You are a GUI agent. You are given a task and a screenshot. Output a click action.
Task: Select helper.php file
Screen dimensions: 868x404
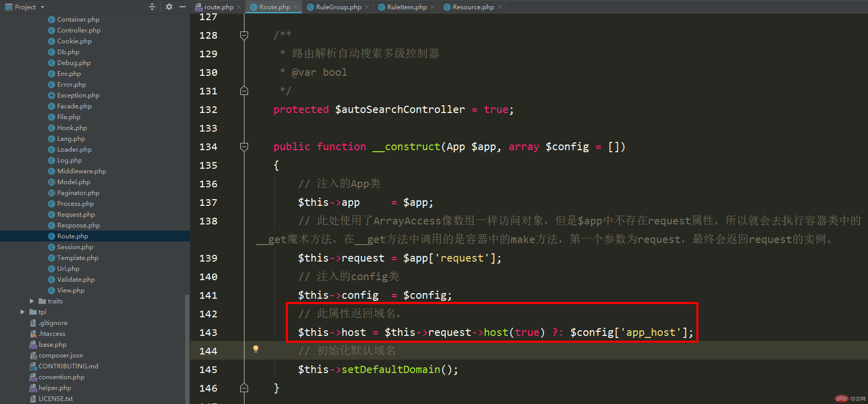55,388
